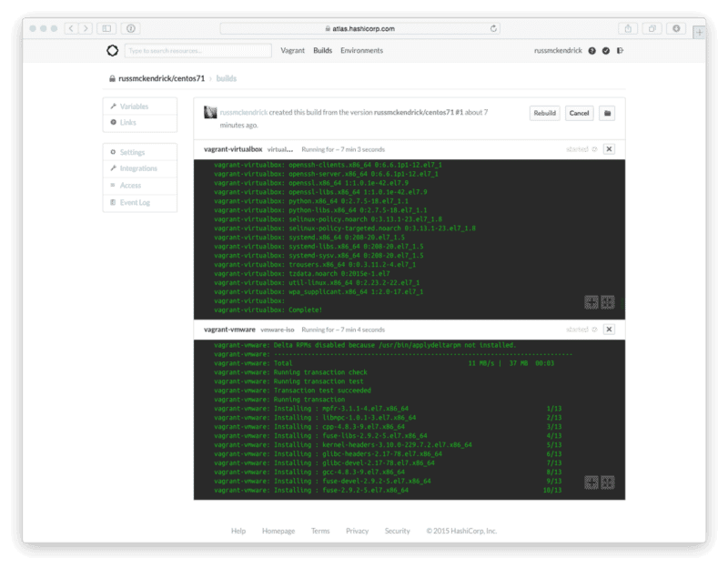Click the checkmark status icon in the navbar

click(605, 51)
